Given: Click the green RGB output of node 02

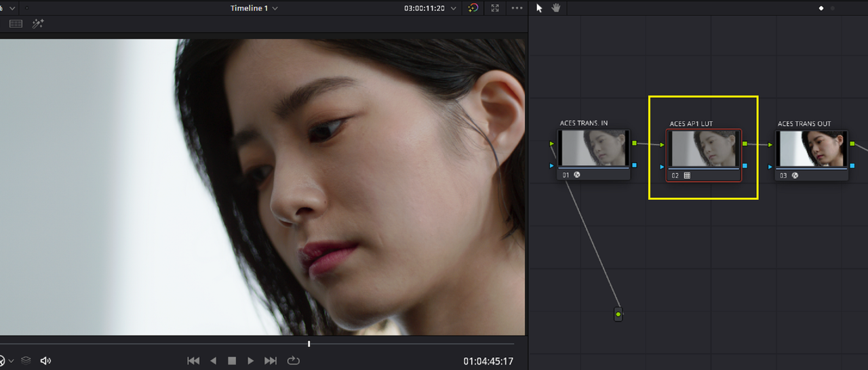Looking at the screenshot, I should click(x=745, y=144).
